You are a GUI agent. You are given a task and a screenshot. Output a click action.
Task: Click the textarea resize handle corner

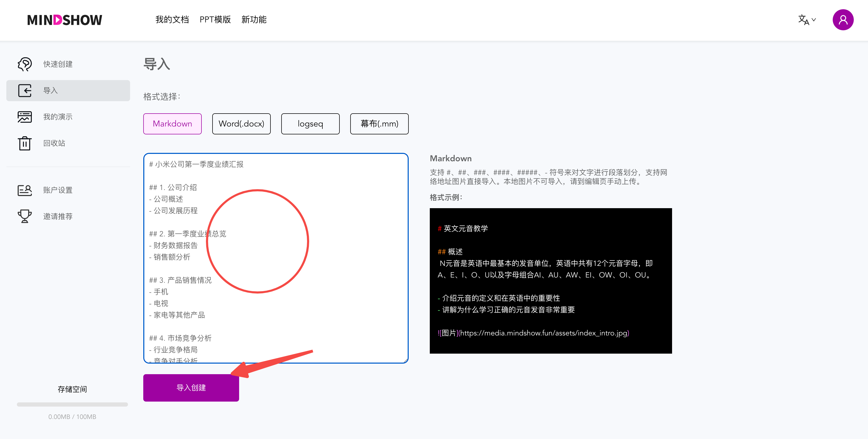pos(405,360)
